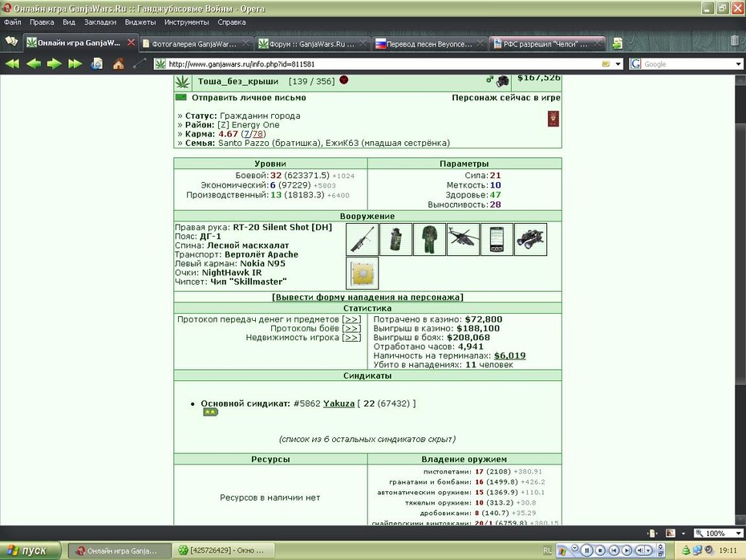Image resolution: width=746 pixels, height=560 pixels.
Task: Open money and items transfer protocol link
Action: (351, 319)
